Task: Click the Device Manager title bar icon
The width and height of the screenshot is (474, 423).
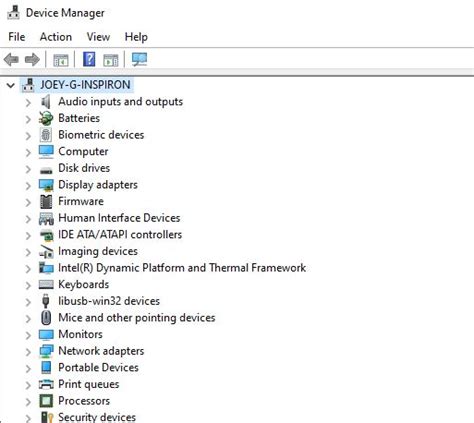Action: pyautogui.click(x=14, y=13)
